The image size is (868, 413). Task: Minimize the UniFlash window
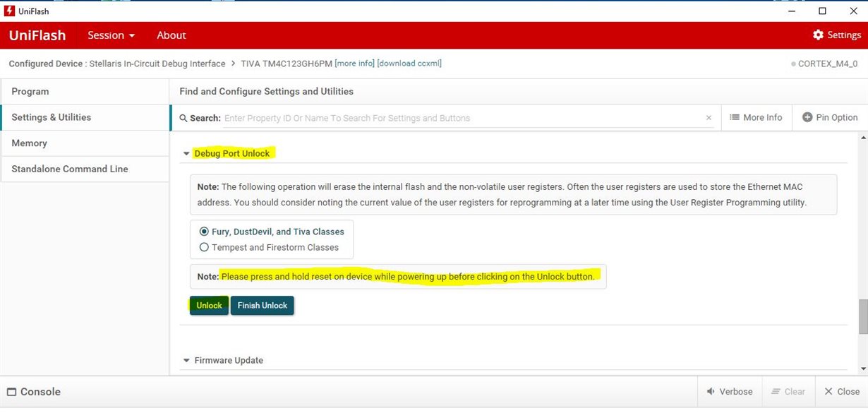point(790,11)
